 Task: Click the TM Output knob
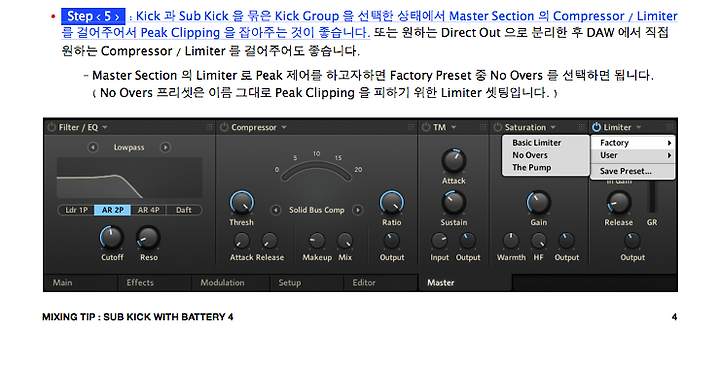click(x=468, y=240)
